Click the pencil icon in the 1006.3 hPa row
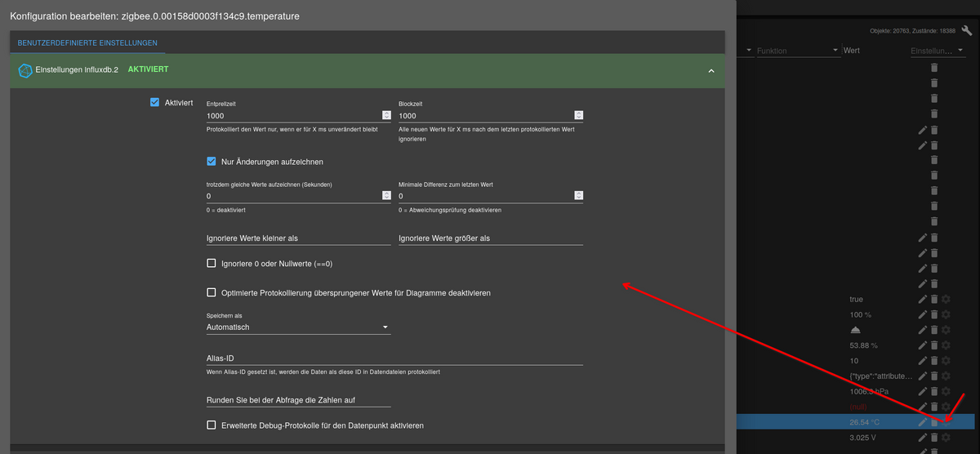This screenshot has height=454, width=980. [x=922, y=391]
